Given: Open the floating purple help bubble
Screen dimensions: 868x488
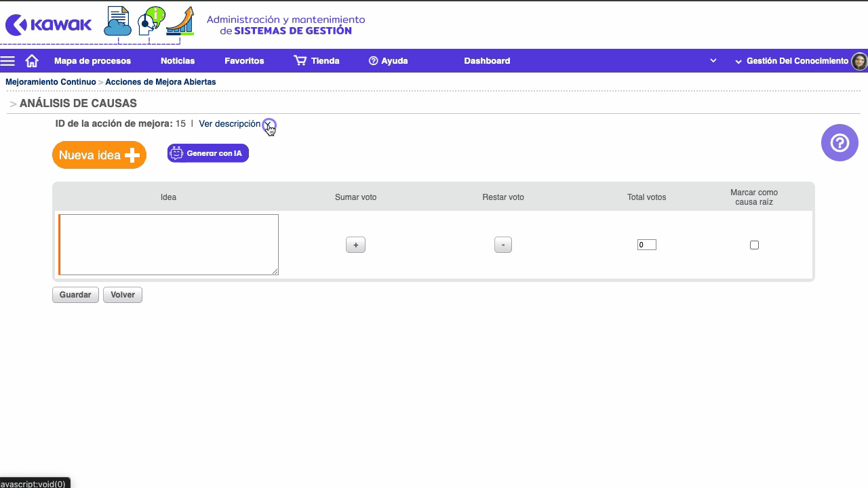Looking at the screenshot, I should 840,143.
